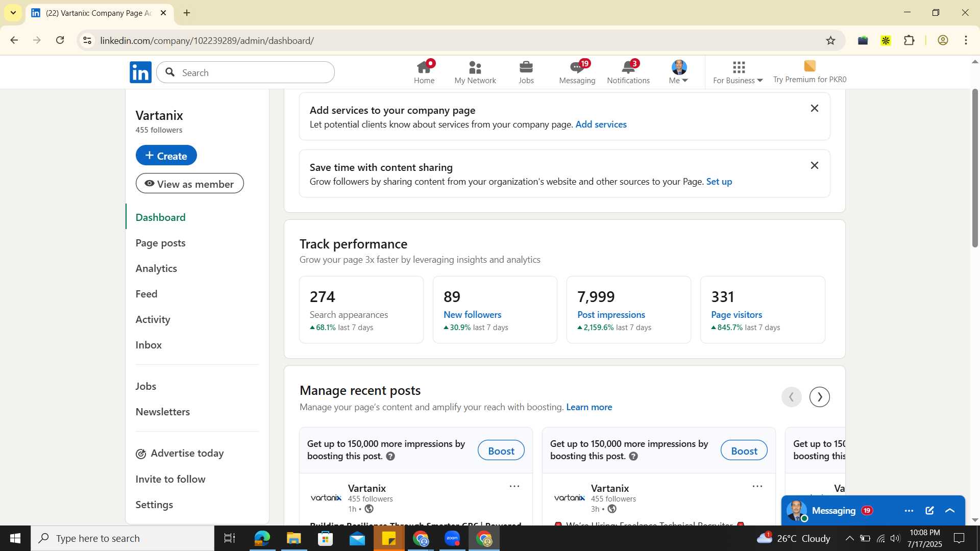Open help icon on first boost banner
This screenshot has height=551, width=980.
point(390,457)
